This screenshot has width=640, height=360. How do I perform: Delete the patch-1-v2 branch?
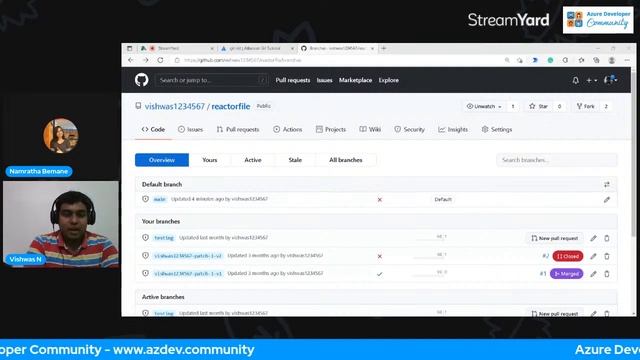607,256
